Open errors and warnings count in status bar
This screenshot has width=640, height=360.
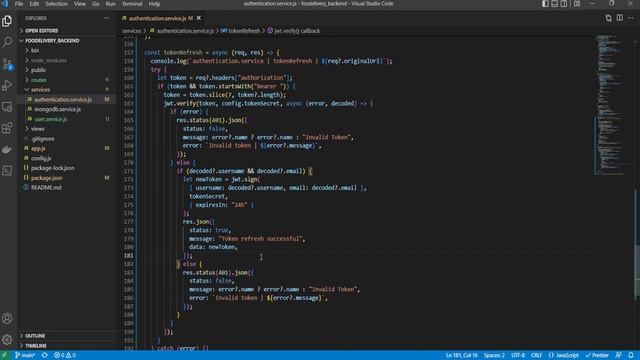[x=65, y=355]
